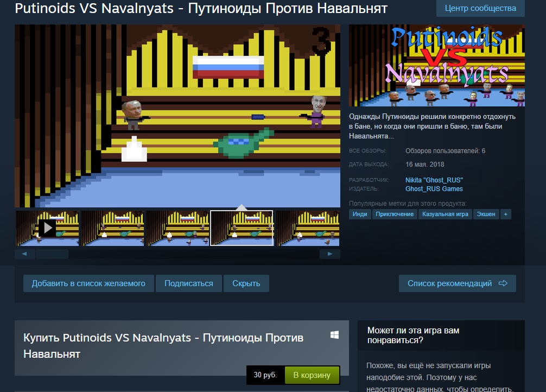Open developer link Nikita "Ghost_RUS"
The height and width of the screenshot is (392, 546).
tap(434, 180)
